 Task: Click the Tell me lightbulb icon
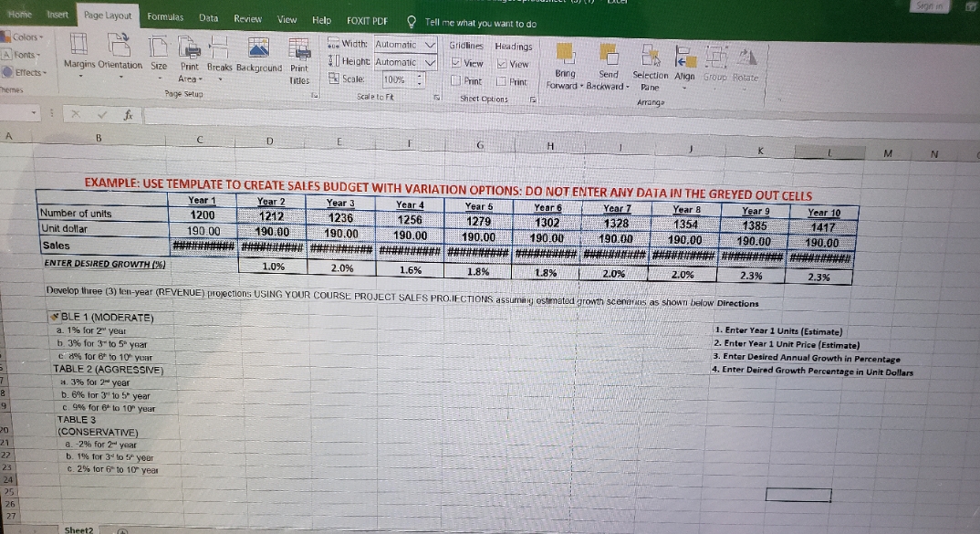click(x=412, y=23)
